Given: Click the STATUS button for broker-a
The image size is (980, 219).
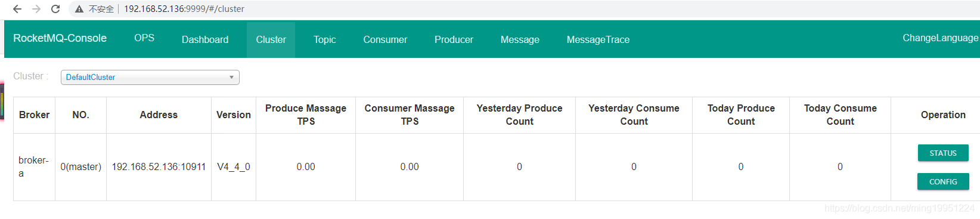Looking at the screenshot, I should [x=943, y=153].
